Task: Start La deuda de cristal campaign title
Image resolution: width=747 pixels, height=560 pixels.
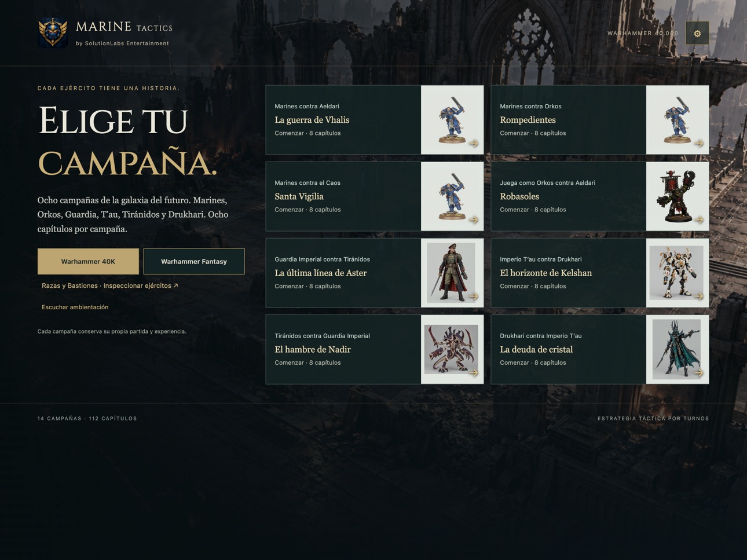Action: point(536,349)
